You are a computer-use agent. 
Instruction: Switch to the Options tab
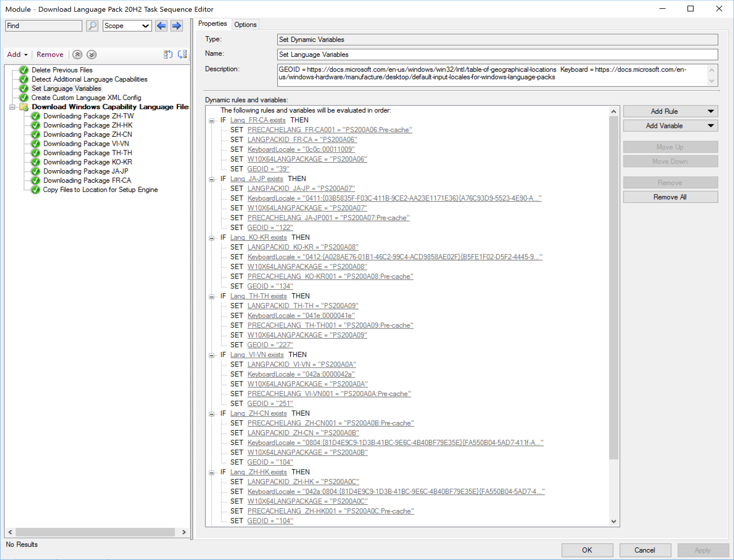[245, 24]
